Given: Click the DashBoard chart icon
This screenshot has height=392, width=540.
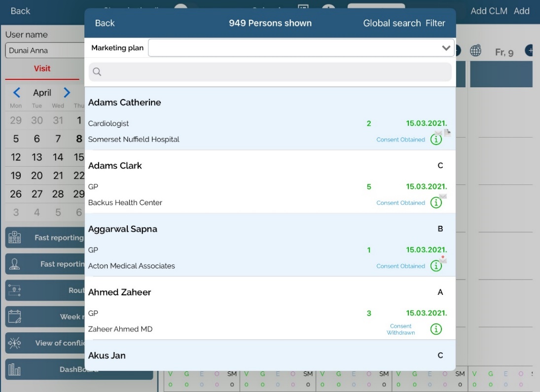Looking at the screenshot, I should tap(14, 370).
